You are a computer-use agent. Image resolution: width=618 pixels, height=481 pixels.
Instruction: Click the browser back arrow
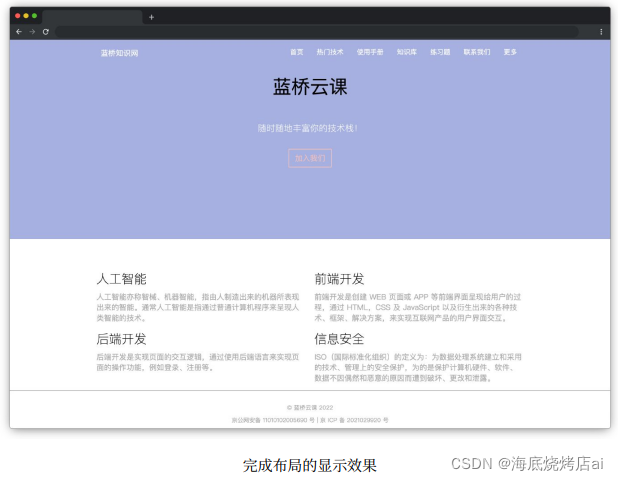coord(19,32)
